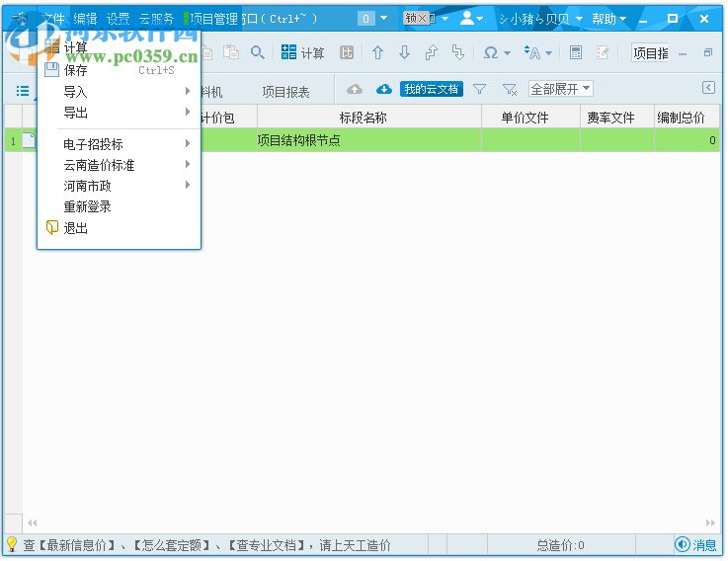
Task: Click the sub-window restore icon
Action: click(708, 52)
